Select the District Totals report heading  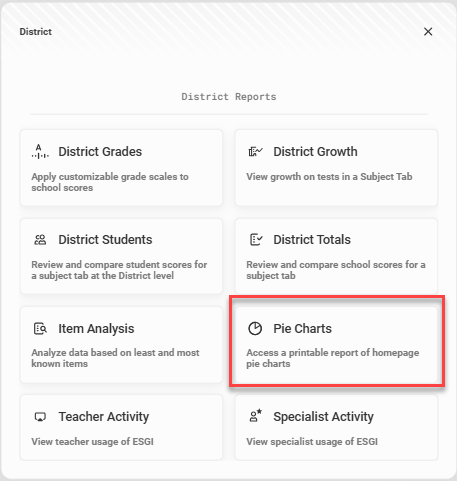312,240
